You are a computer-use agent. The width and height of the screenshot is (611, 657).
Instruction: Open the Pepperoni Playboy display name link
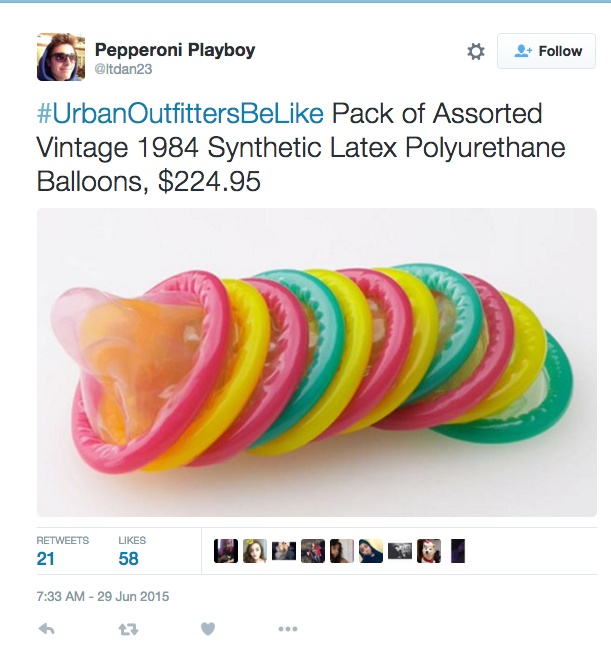pyautogui.click(x=175, y=50)
